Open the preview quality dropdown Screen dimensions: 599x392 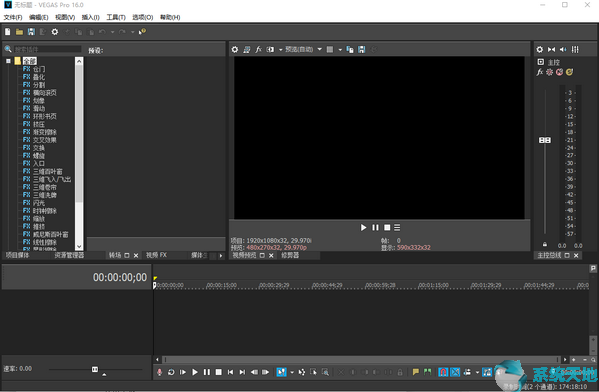coord(304,49)
